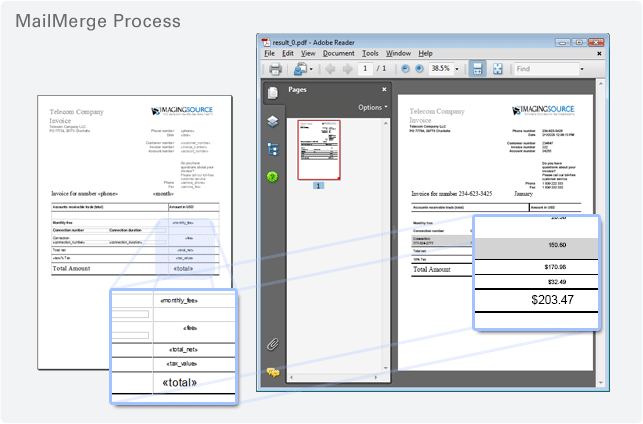Click the Find search field

(x=546, y=69)
